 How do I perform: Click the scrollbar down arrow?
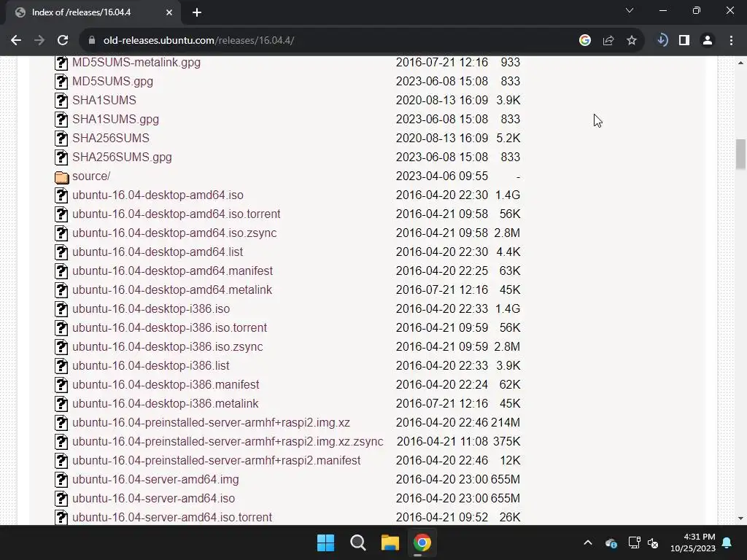pos(740,518)
